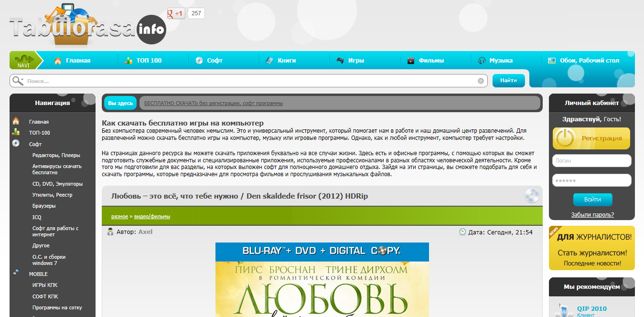The width and height of the screenshot is (644, 317).
Task: Click the author avatar icon next to Автор
Action: [110, 232]
